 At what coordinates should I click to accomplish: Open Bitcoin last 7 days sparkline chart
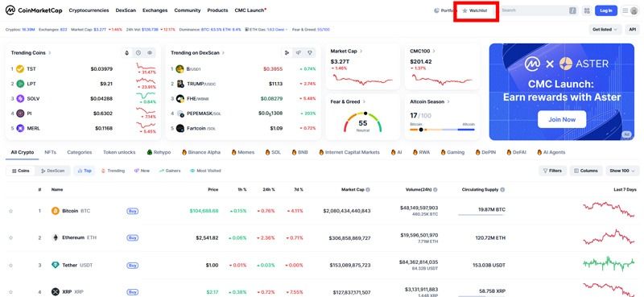click(x=609, y=209)
